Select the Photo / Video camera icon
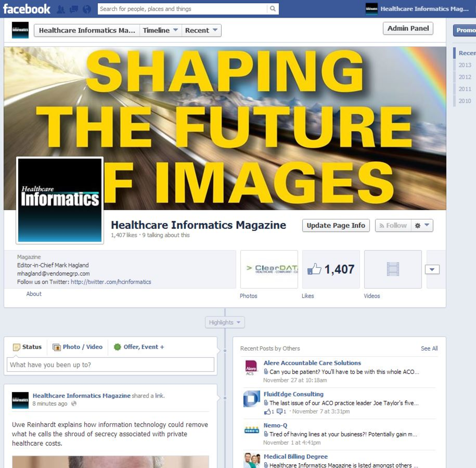 click(x=57, y=347)
